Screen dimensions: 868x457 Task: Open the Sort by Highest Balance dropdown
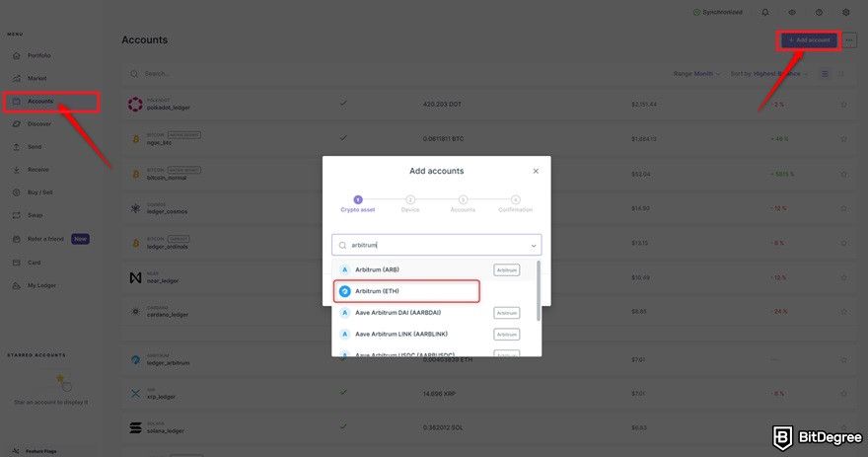click(x=768, y=74)
